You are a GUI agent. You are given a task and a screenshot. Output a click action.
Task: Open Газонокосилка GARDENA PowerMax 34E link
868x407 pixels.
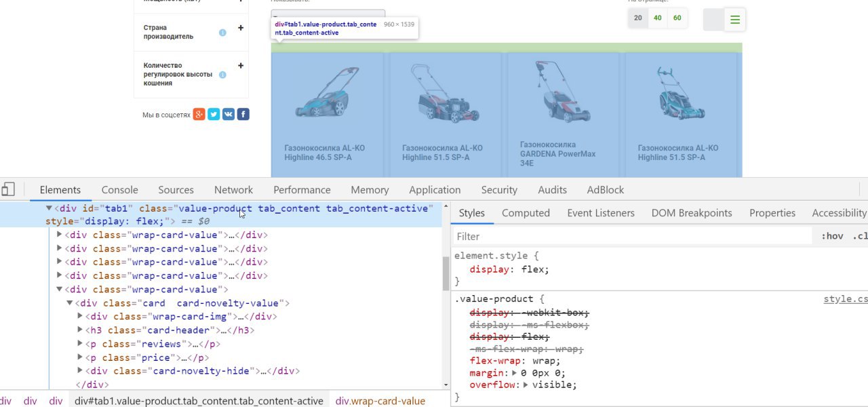coord(557,154)
